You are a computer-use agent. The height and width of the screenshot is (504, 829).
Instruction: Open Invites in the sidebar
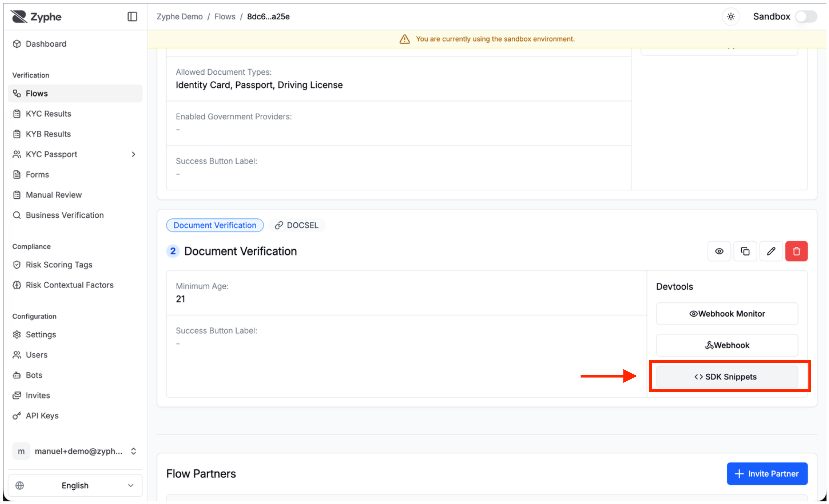point(75,395)
